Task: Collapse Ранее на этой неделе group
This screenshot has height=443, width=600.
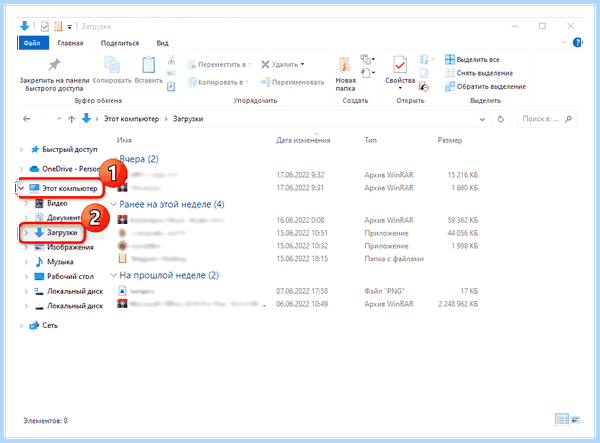Action: 113,204
